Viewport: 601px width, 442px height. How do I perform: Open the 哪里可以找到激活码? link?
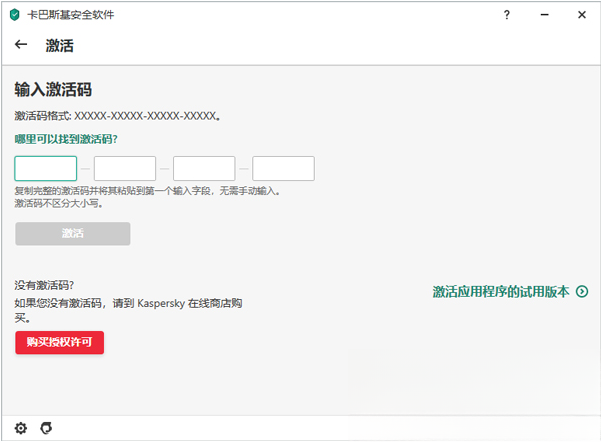click(66, 139)
